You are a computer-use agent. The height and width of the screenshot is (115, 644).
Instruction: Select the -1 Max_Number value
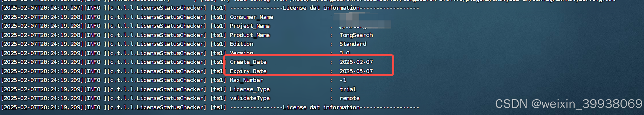(x=343, y=80)
